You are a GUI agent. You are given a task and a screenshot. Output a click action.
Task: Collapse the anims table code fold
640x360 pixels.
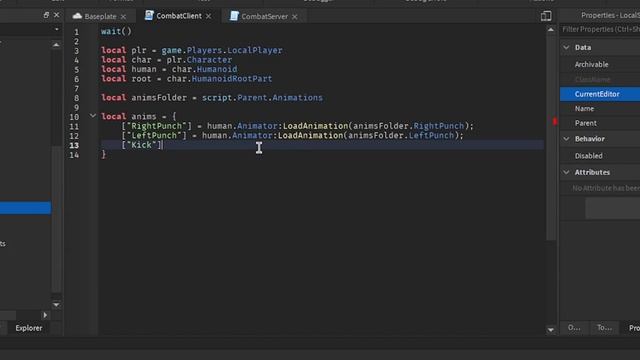click(93, 116)
